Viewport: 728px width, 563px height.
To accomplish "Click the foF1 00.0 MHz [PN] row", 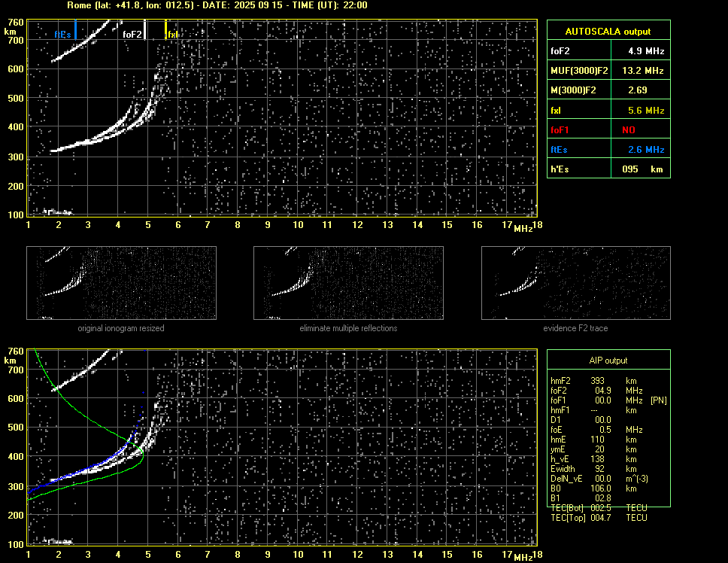I will [608, 400].
